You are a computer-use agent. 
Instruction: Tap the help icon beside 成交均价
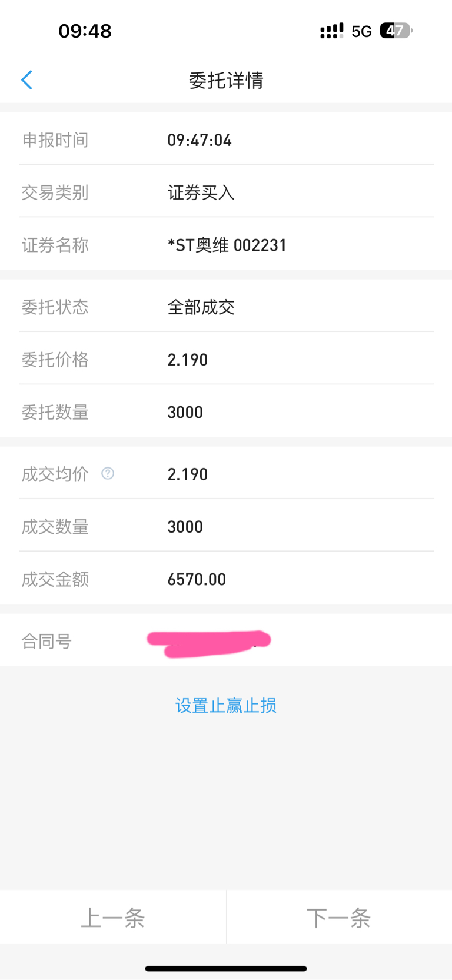[x=108, y=473]
